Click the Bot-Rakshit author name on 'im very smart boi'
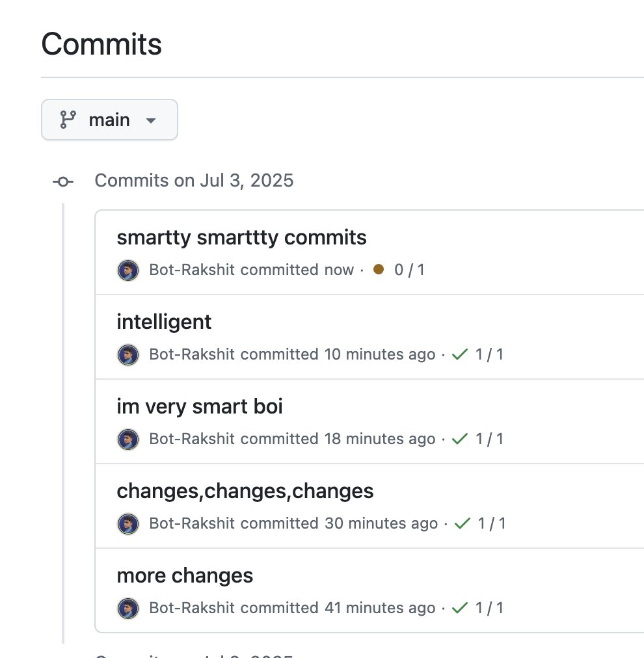 pos(192,438)
